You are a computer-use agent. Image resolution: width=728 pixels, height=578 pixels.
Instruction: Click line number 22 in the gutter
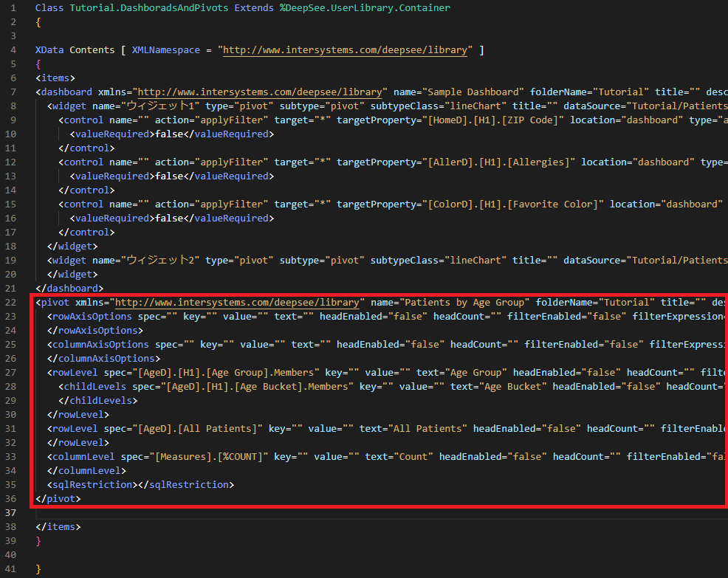[x=11, y=303]
